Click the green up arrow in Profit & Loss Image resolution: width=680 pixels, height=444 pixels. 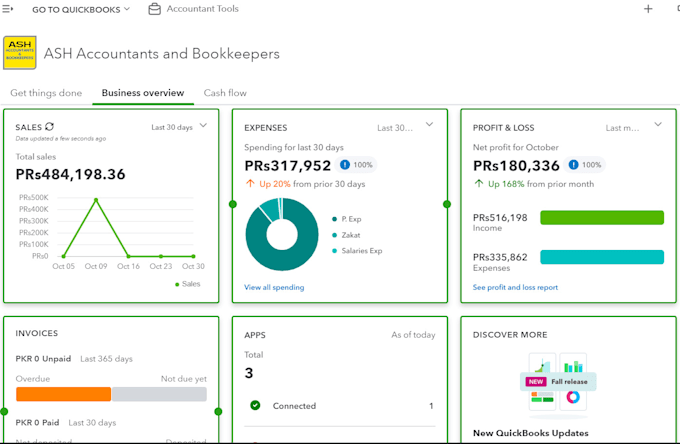(479, 183)
